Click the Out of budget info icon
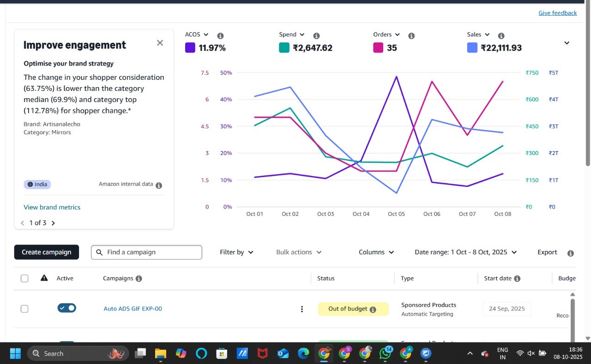This screenshot has width=591, height=364. [x=373, y=310]
